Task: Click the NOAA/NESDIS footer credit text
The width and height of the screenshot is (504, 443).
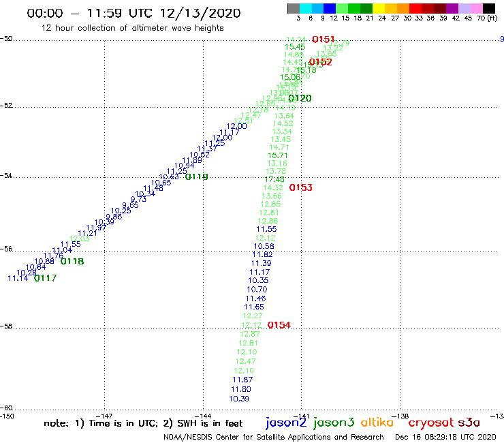Action: tap(274, 438)
